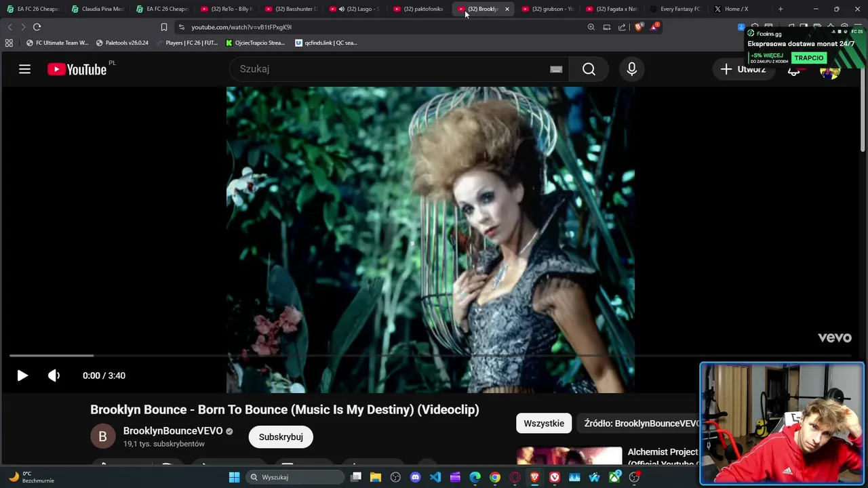Switch to the Lasgo tab
The height and width of the screenshot is (488, 868).
(355, 9)
